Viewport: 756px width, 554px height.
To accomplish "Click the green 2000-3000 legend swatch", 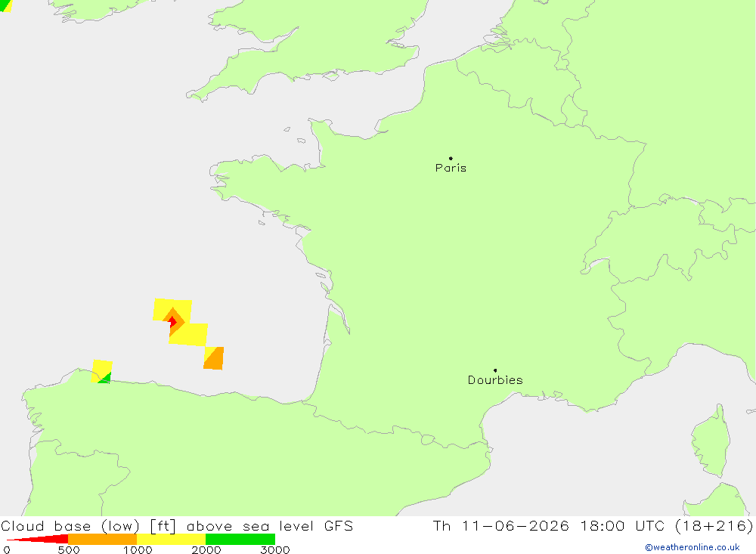I will (240, 539).
